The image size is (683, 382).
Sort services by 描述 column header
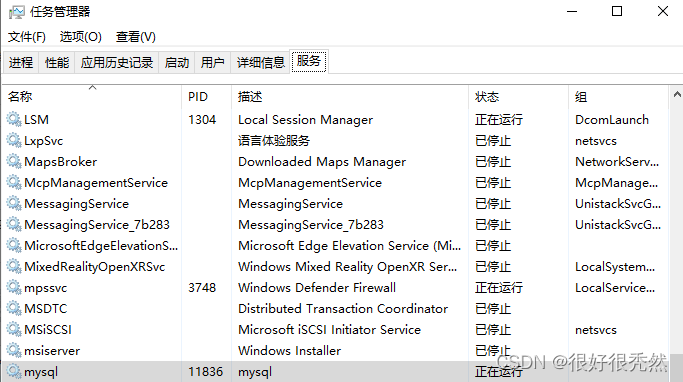(x=350, y=97)
